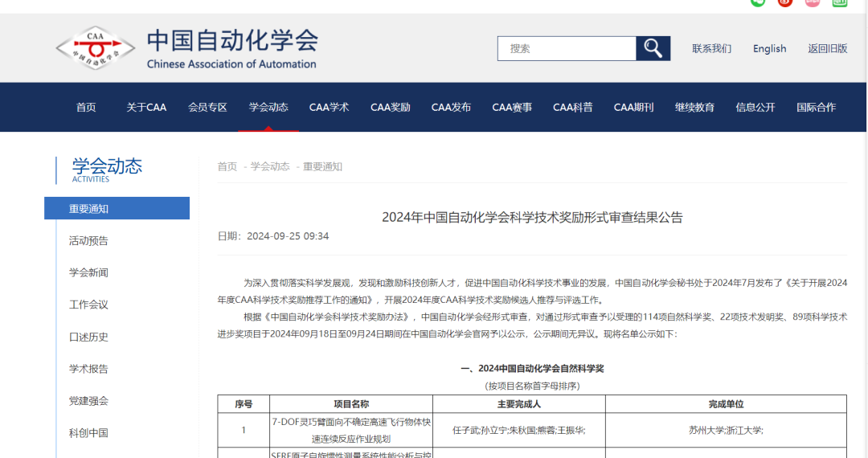Open the CAA期刊 menu

[634, 108]
